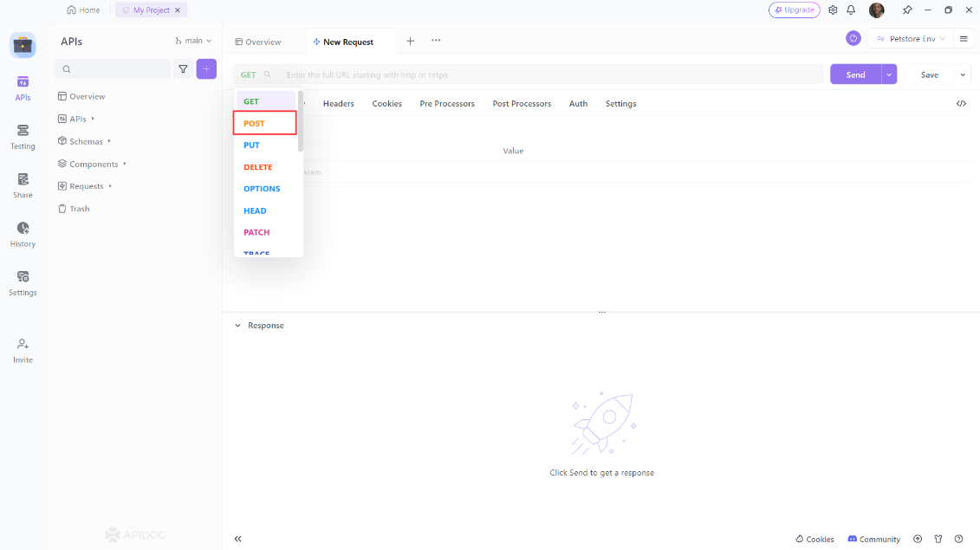Open Overview in the APIs tree
This screenshot has height=550, width=980.
[81, 96]
